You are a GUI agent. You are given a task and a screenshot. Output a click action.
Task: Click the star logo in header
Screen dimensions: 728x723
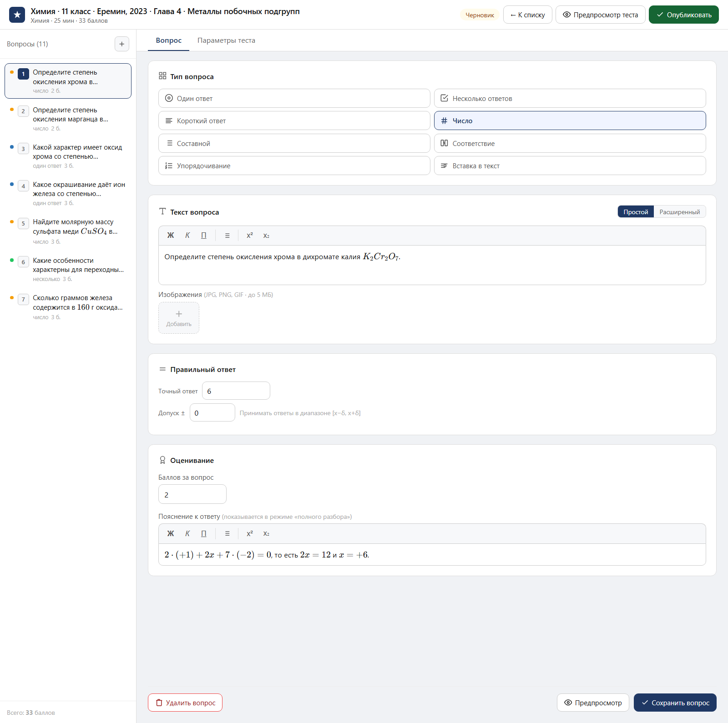click(17, 15)
